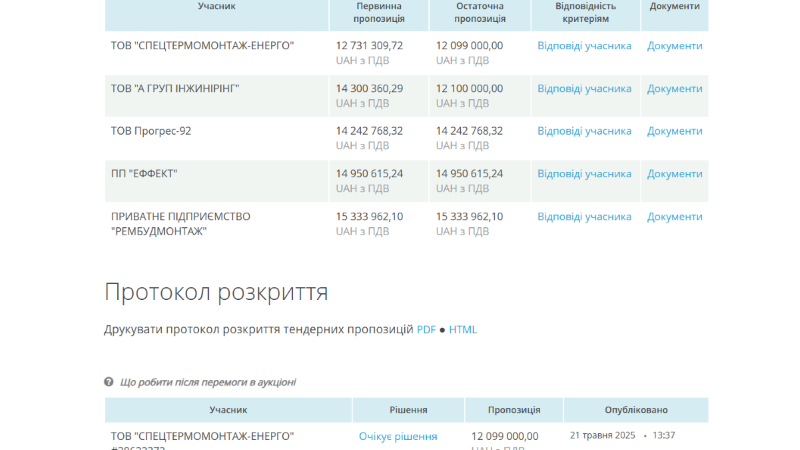Viewport: 800px width, 450px height.
Task: Select participant ТОВ "А ГРУП ІНЖИНІРІНГ"
Action: coord(175,88)
